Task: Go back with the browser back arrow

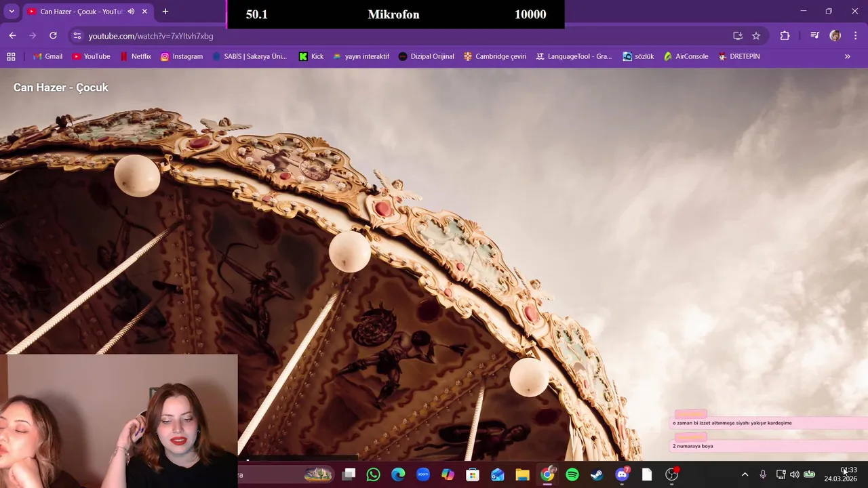Action: 12,35
